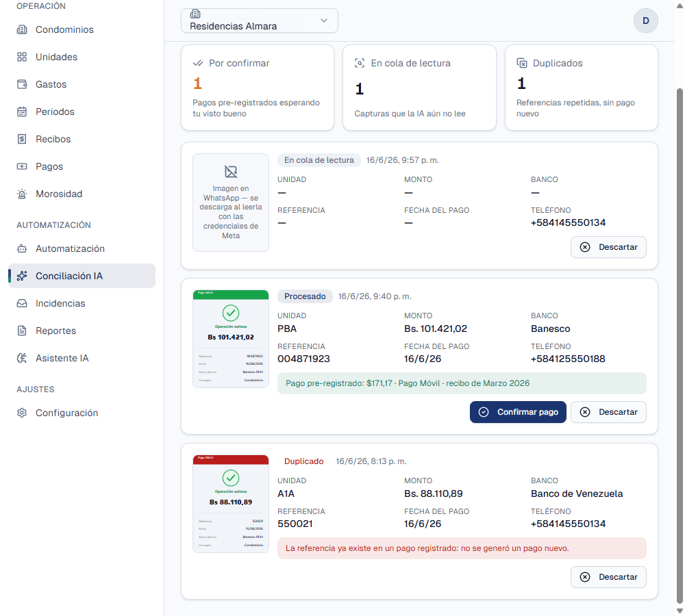Click the scan icon in En cola de lectura card
The width and height of the screenshot is (685, 616).
tap(360, 63)
